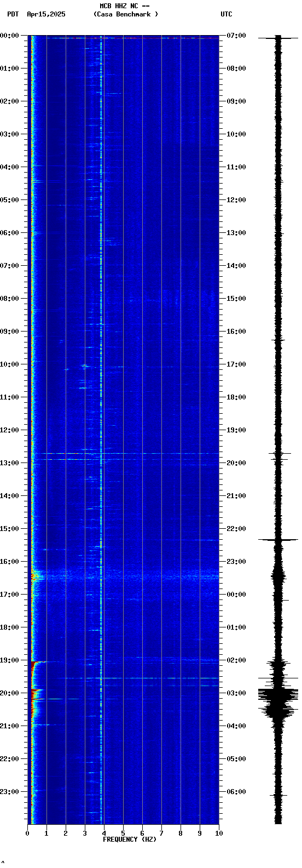Click the "14:00" label on the UTC axis
302x868 pixels.
(236, 266)
